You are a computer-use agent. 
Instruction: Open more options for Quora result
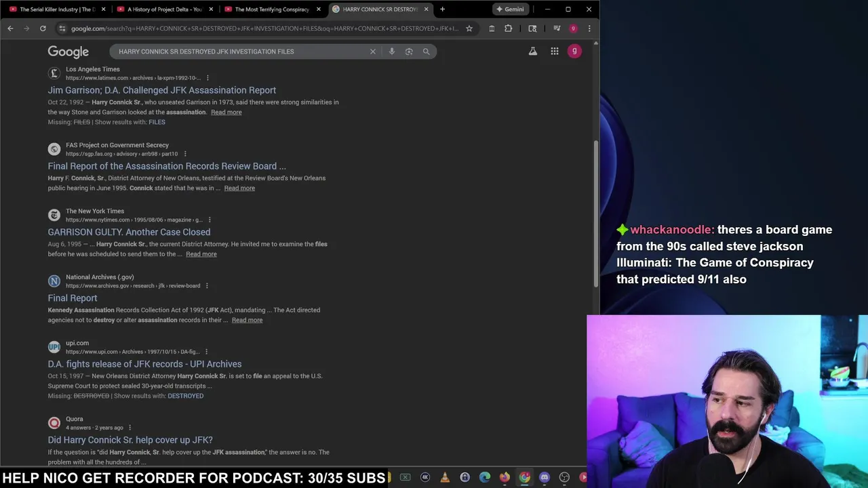130,428
